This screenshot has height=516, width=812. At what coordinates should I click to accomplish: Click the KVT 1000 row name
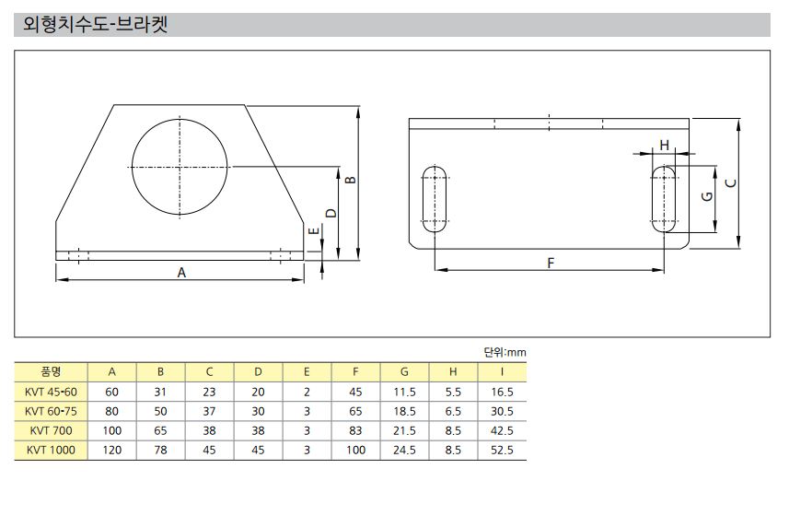[x=51, y=450]
